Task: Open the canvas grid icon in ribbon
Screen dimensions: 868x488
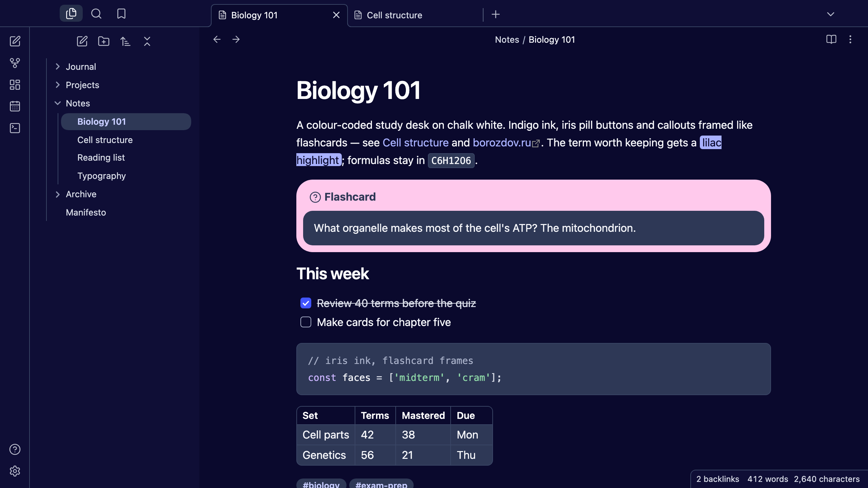Action: point(15,85)
